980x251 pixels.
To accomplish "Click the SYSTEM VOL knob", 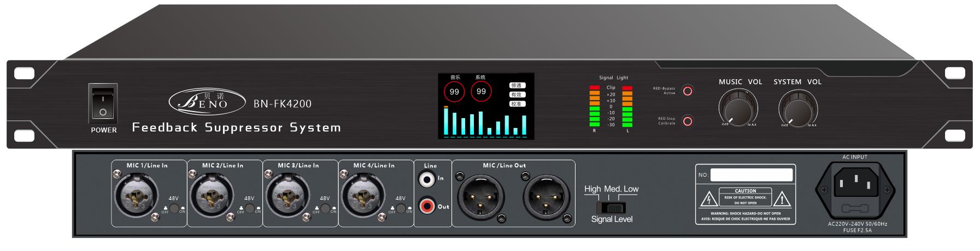I will (x=797, y=108).
